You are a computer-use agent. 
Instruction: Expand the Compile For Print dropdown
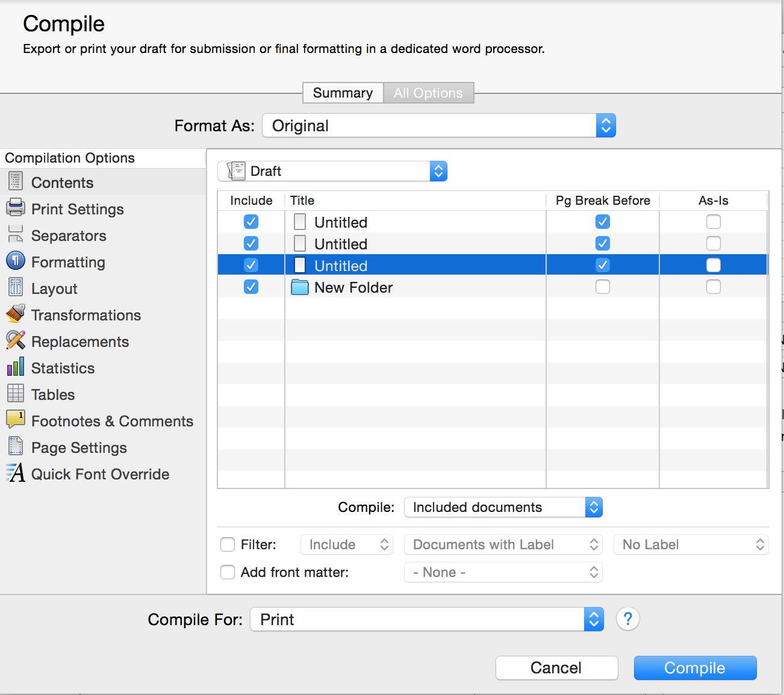coord(426,619)
